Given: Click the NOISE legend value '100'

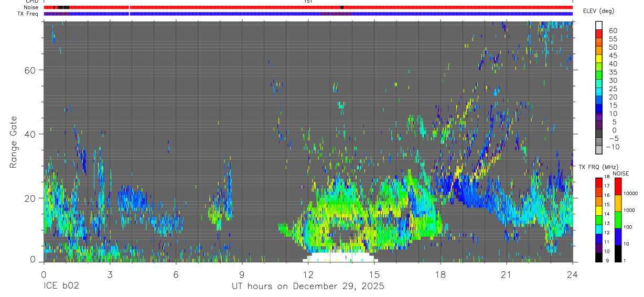Looking at the screenshot, I should pyautogui.click(x=628, y=227).
